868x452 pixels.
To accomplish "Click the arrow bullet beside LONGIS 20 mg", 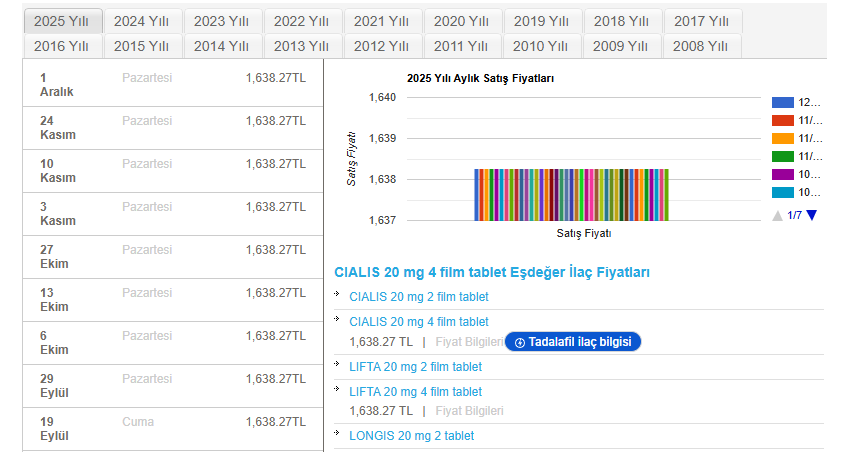I will 337,432.
